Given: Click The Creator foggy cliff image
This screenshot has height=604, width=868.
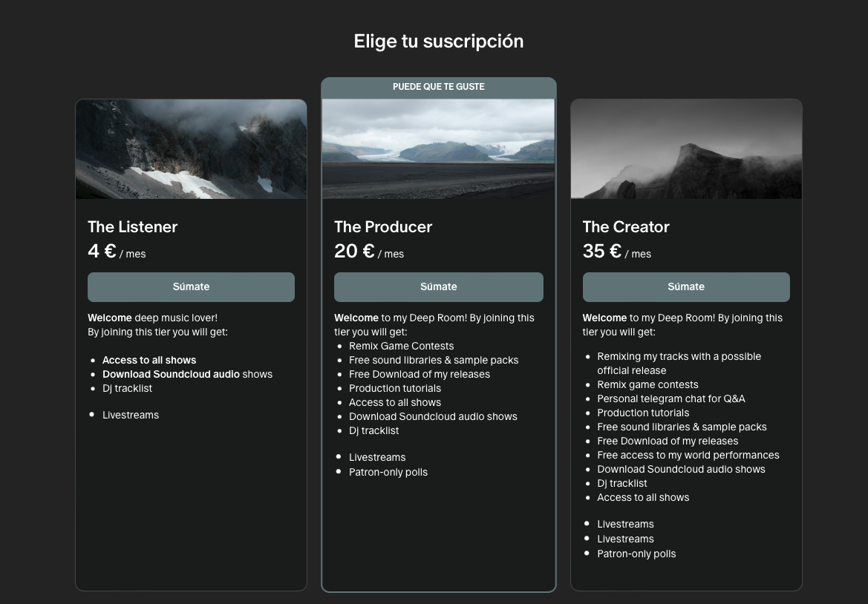Looking at the screenshot, I should [685, 149].
